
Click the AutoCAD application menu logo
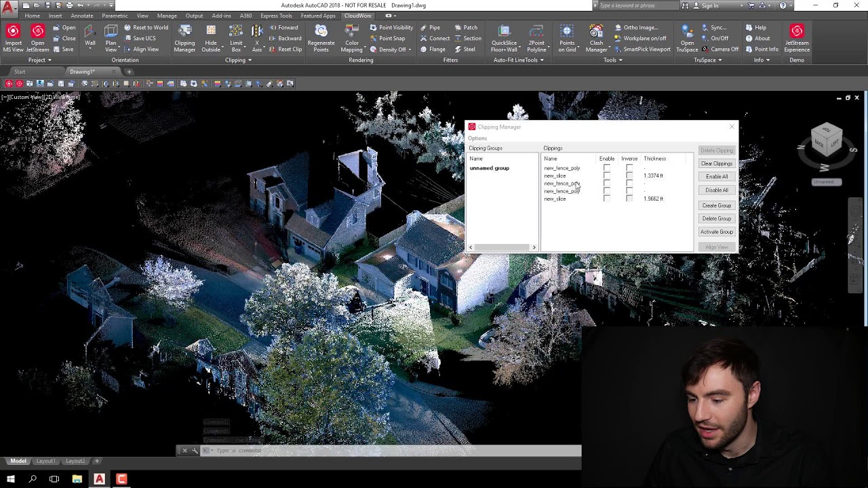point(9,9)
